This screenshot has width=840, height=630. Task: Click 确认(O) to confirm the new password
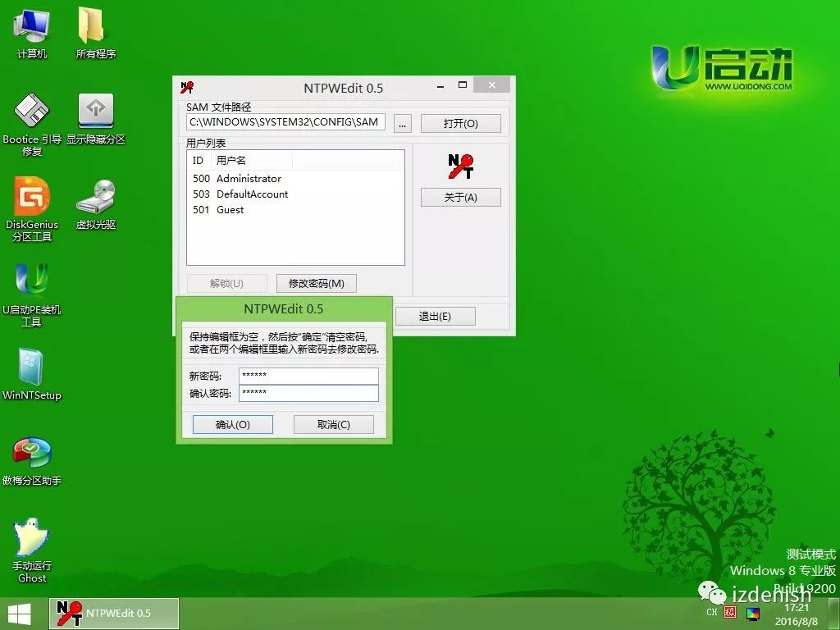coord(232,424)
